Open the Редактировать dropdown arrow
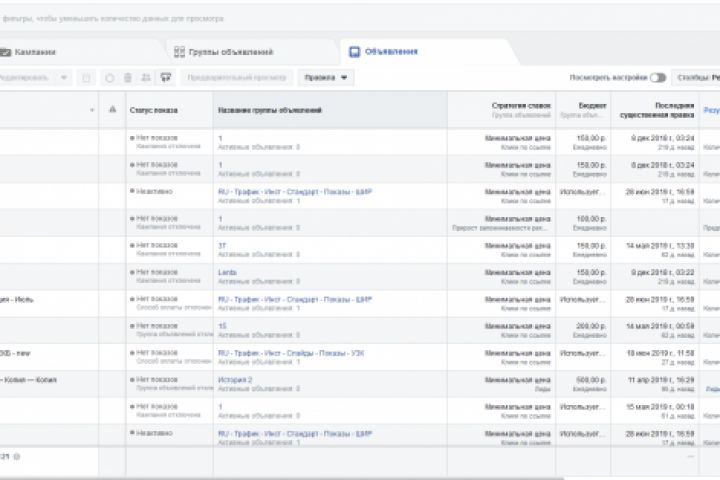This screenshot has height=480, width=720. coord(65,77)
